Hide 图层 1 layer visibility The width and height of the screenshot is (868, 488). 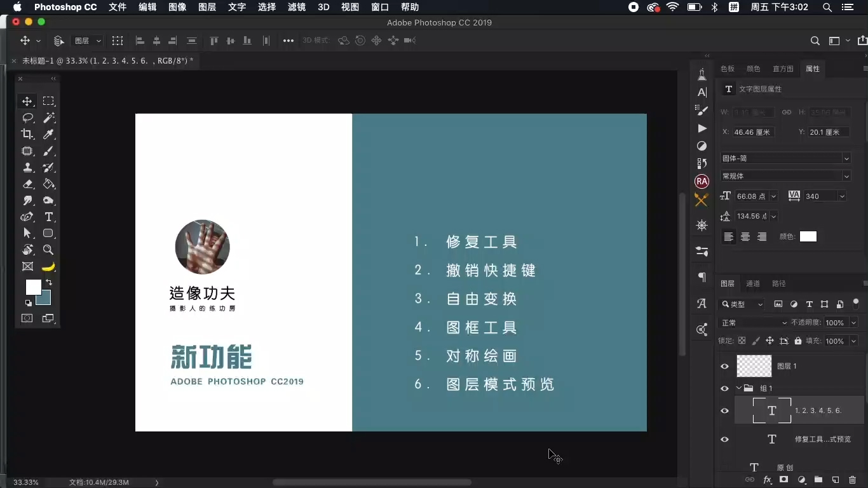(724, 366)
